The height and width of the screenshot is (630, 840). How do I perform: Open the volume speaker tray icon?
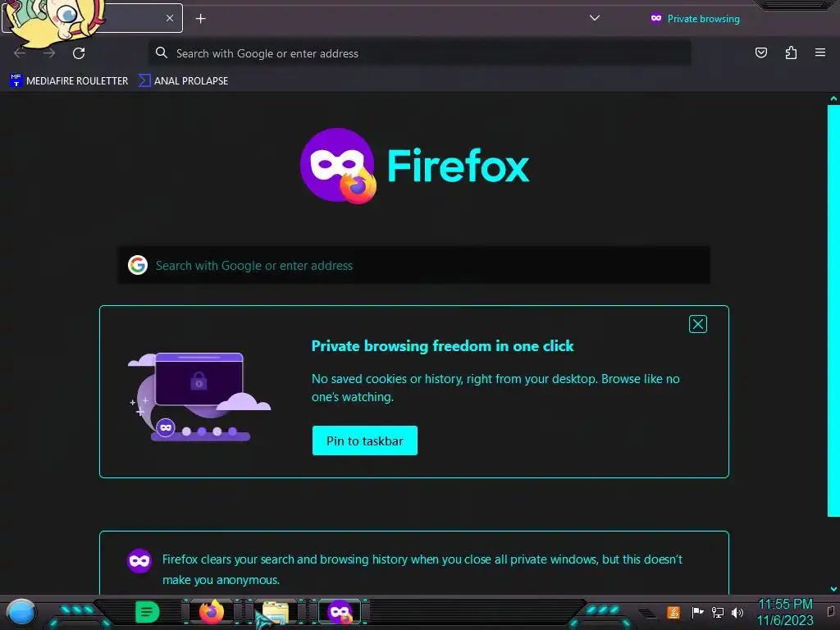737,612
